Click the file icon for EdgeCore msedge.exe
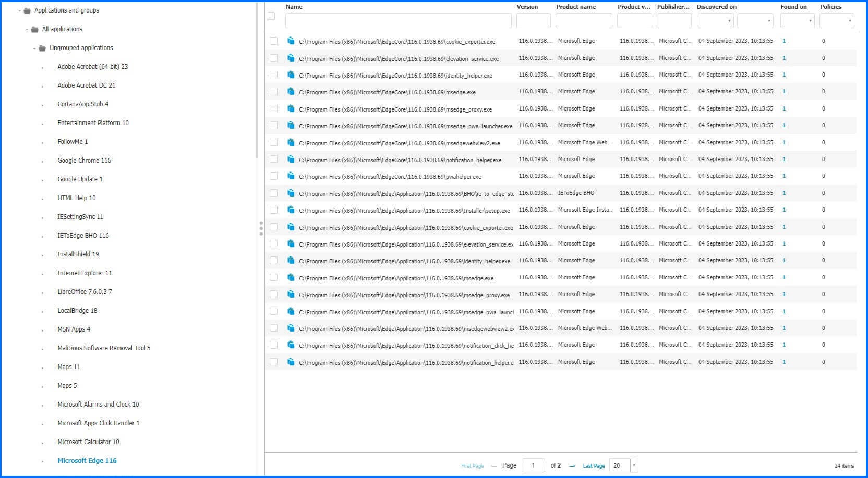Screen dimensions: 868x478 [x=291, y=91]
